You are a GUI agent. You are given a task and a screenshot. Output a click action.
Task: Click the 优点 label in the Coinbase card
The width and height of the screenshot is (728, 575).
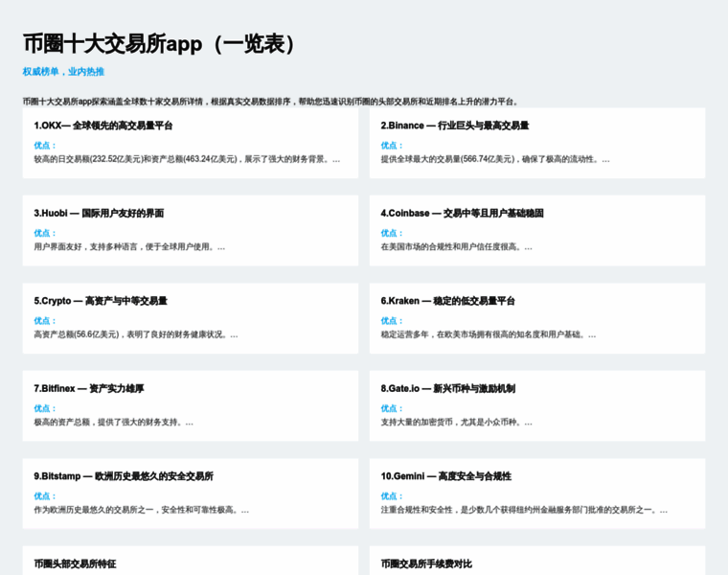coord(393,233)
